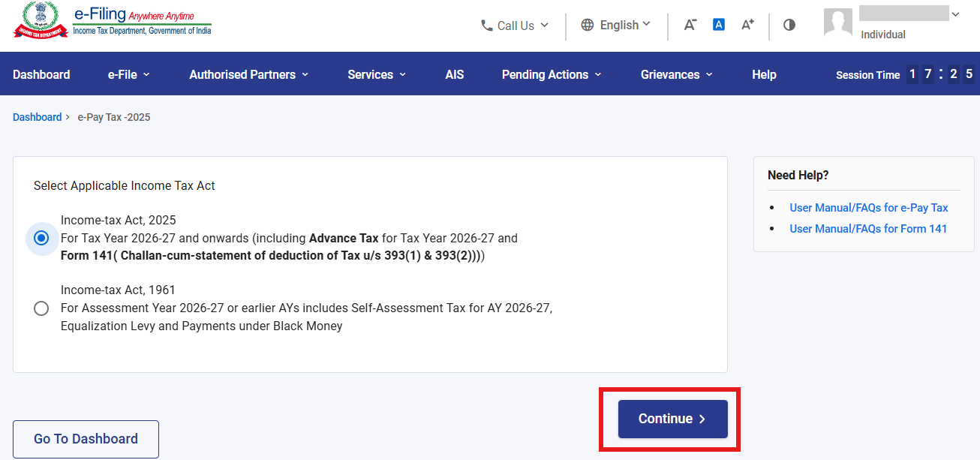
Task: Select the Income-tax Act, 2025 radio button
Action: (41, 238)
